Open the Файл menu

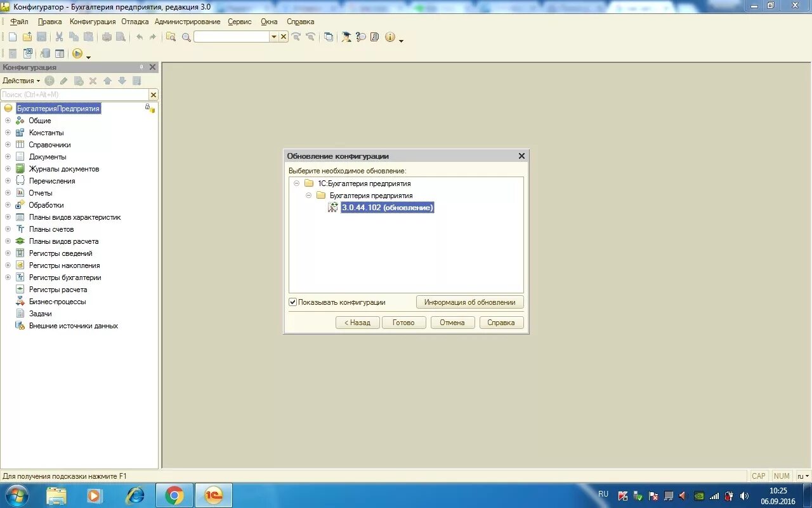(x=19, y=22)
